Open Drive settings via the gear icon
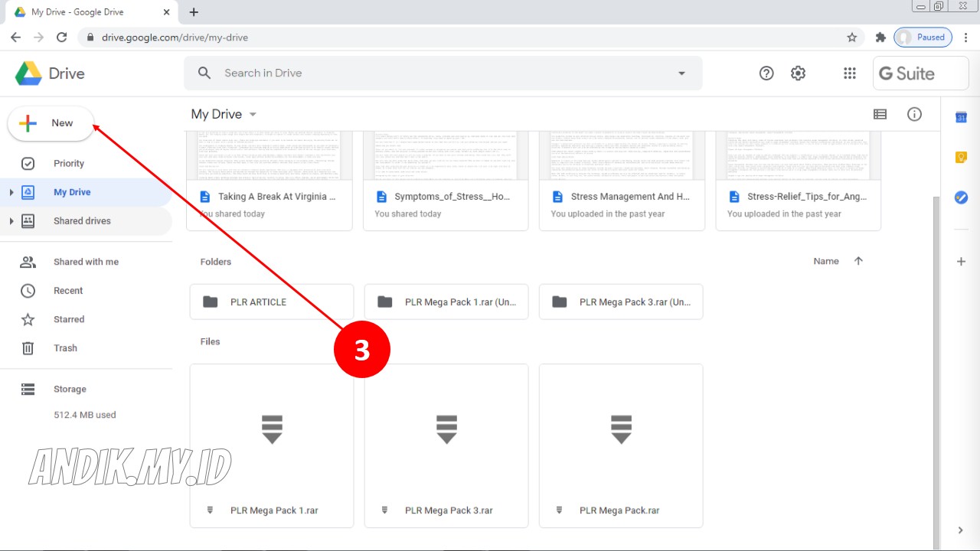 tap(798, 73)
